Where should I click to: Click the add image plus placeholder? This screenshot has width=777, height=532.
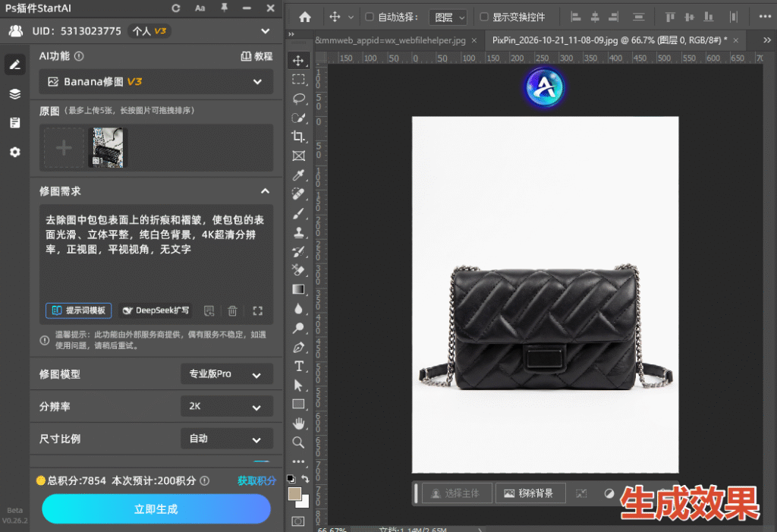tap(64, 148)
